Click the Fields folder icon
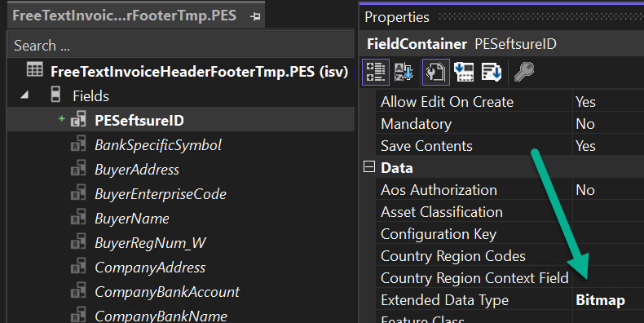The image size is (644, 323). (x=56, y=95)
